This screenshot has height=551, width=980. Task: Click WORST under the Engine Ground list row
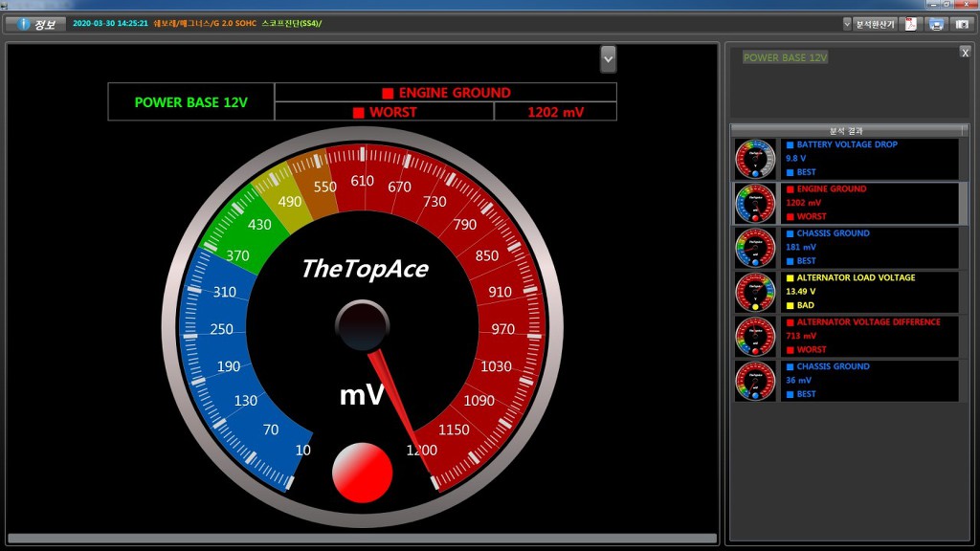(x=812, y=216)
